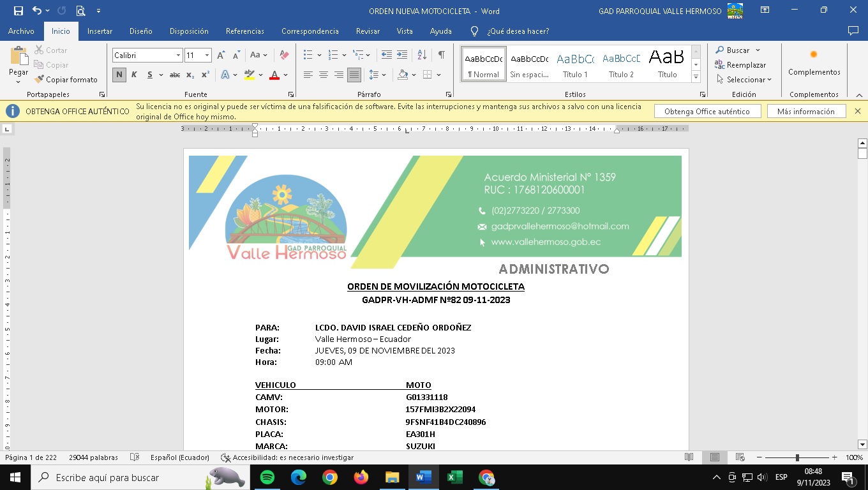This screenshot has width=868, height=490.
Task: Click the Obtenga Office auténtico button
Action: click(x=707, y=112)
